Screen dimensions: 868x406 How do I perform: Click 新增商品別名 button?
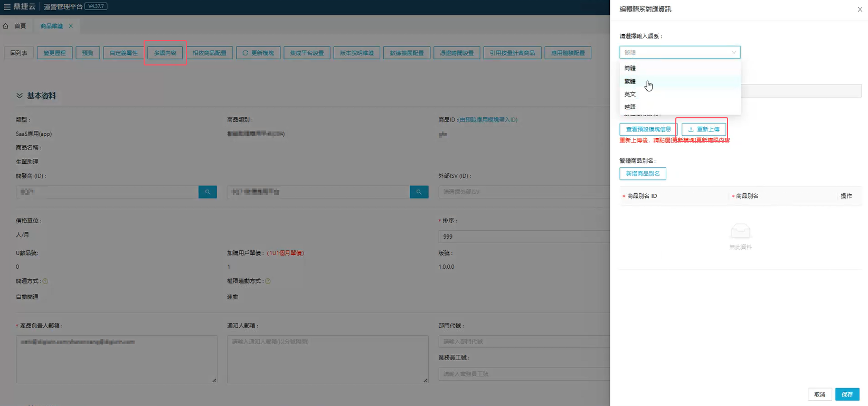pos(643,174)
